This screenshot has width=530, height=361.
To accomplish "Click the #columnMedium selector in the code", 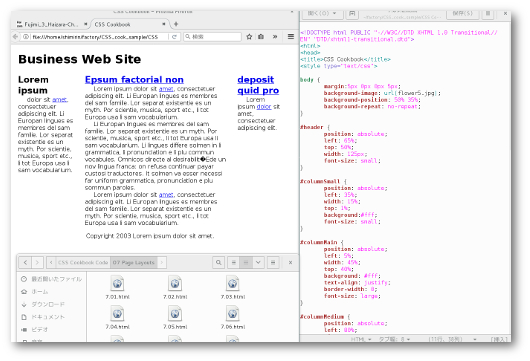I will point(322,316).
